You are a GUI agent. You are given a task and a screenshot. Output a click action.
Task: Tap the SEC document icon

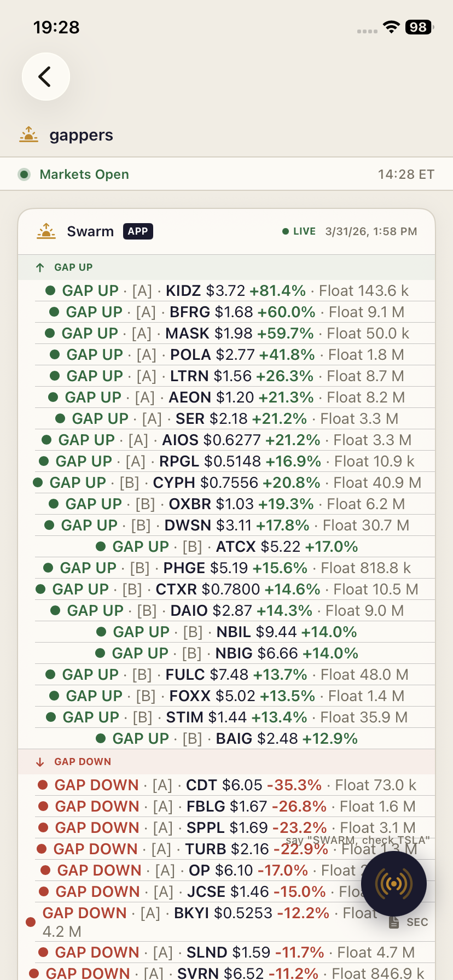(x=394, y=922)
